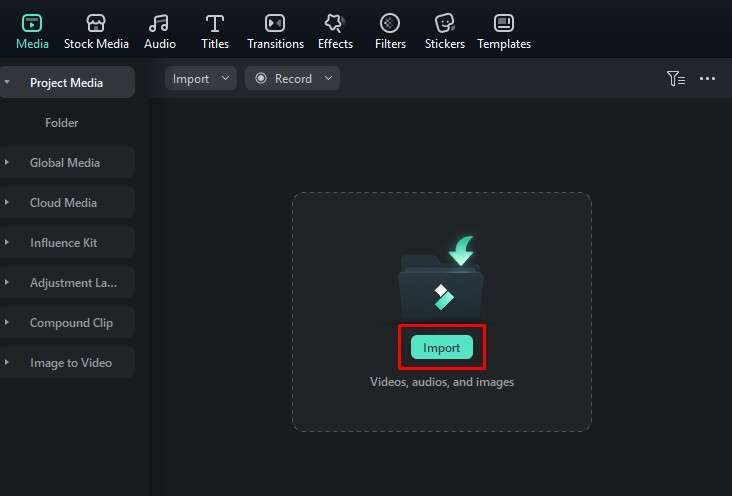Screen dimensions: 732x496
Task: Expand the Global Media arrow
Action: pyautogui.click(x=7, y=162)
